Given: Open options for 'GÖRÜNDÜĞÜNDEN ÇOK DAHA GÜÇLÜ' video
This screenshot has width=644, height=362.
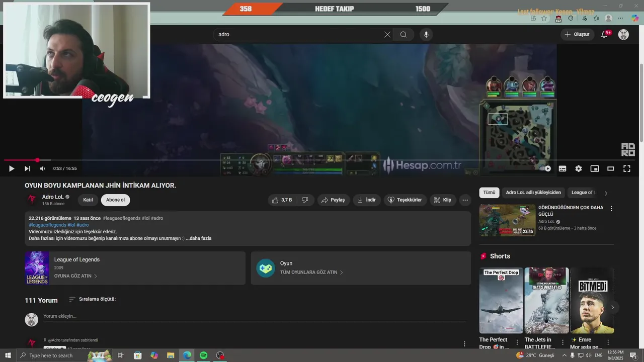Looking at the screenshot, I should coord(611,209).
